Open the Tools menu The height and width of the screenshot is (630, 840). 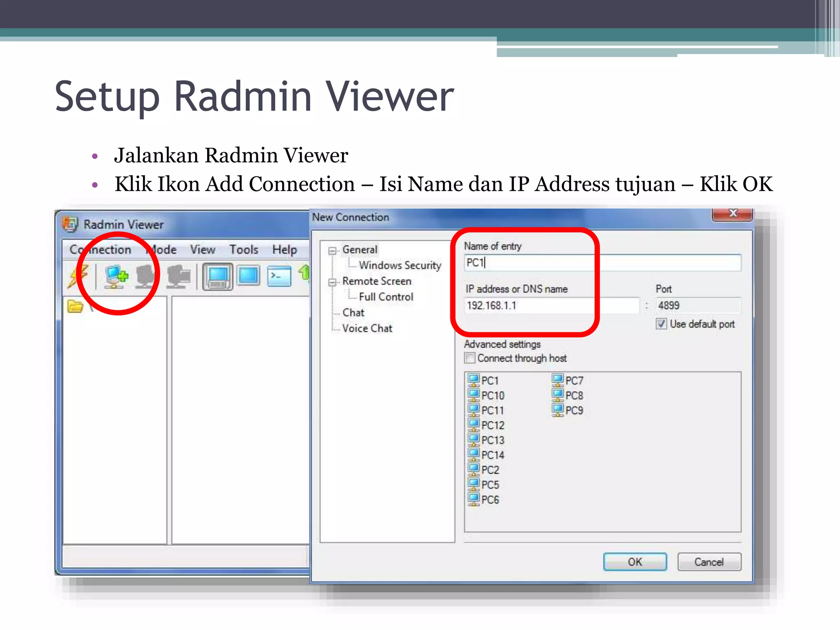point(244,249)
